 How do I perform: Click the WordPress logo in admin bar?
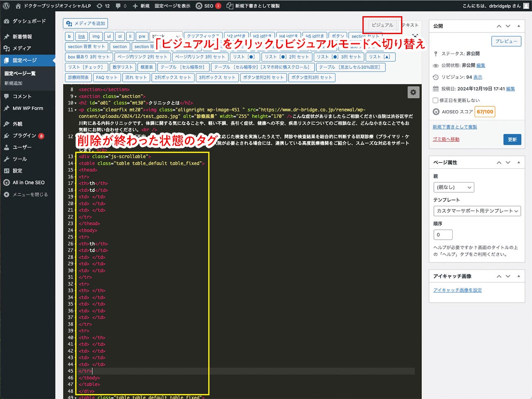pos(6,6)
